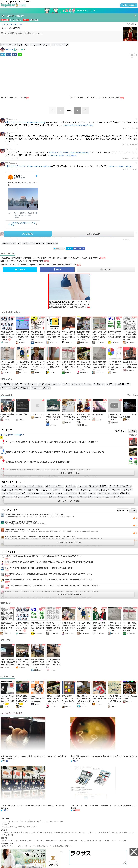Click the Facebook share icon under the author
Image resolution: width=138 pixels, height=868 pixels.
[14, 55]
